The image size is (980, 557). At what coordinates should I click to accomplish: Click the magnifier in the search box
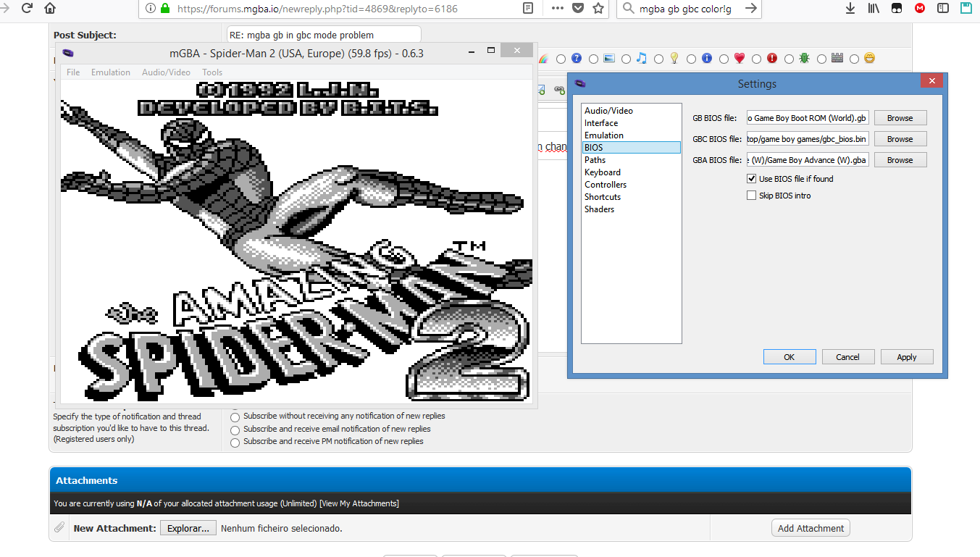point(627,9)
